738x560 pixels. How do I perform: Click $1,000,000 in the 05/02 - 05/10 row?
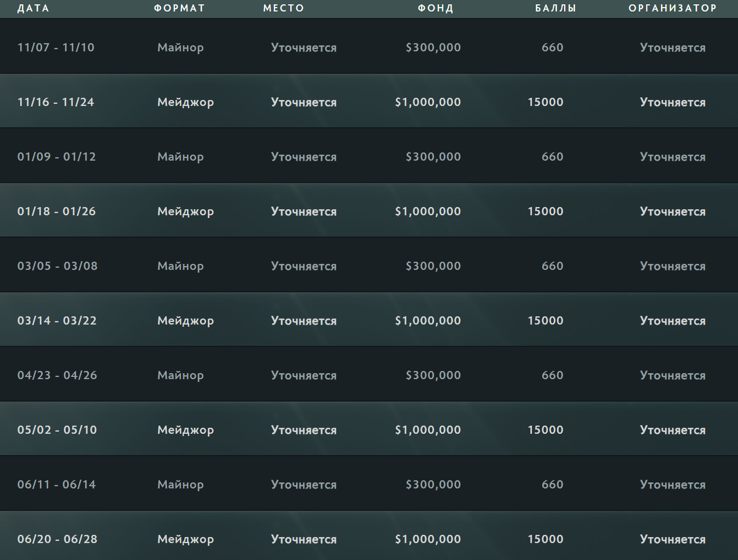[428, 430]
